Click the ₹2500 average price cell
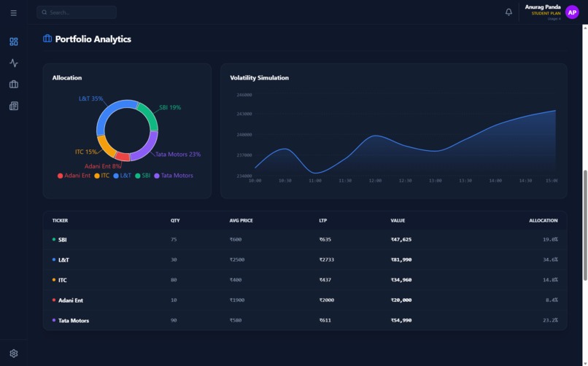Image resolution: width=588 pixels, height=366 pixels. [x=236, y=260]
